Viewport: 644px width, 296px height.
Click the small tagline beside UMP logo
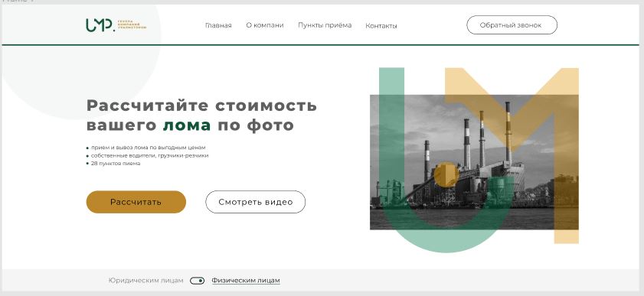click(x=132, y=24)
